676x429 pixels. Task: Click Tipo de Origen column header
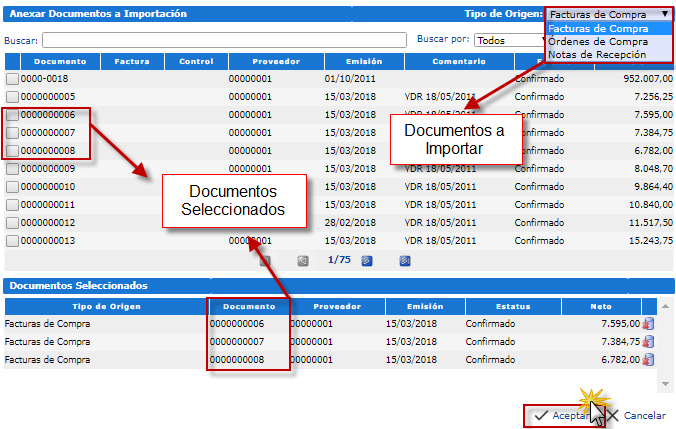pyautogui.click(x=106, y=307)
